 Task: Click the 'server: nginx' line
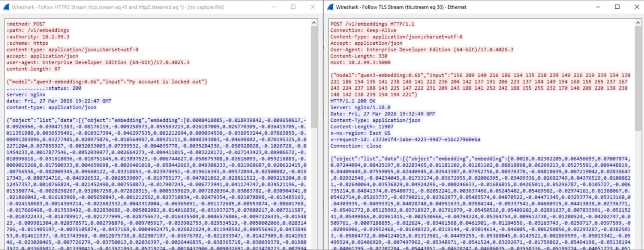click(26, 94)
